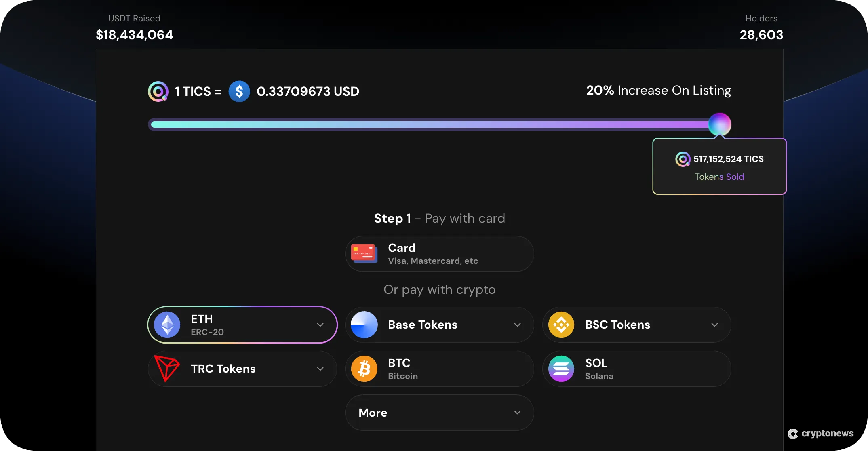Click the presale progress bar handle
The width and height of the screenshot is (868, 451).
719,124
